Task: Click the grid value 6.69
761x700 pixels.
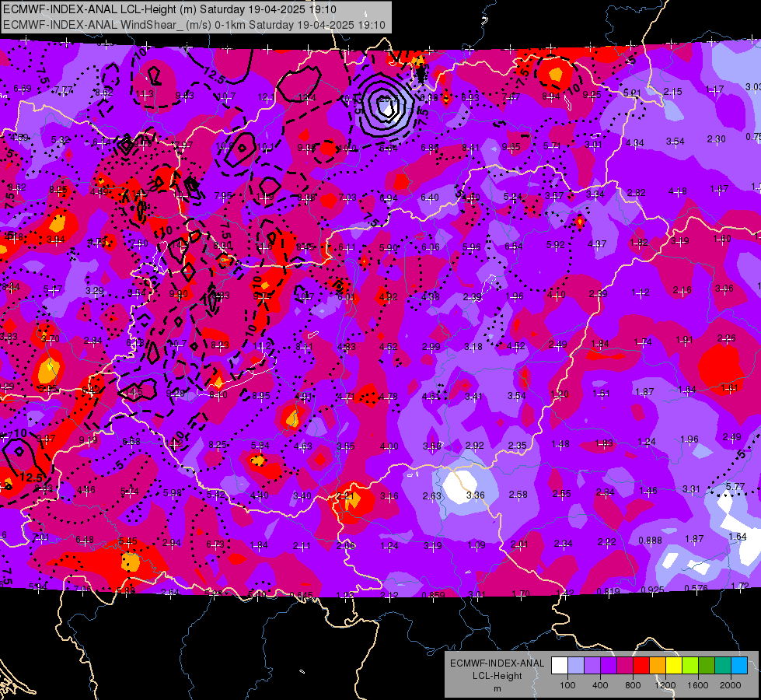Action: (23, 89)
